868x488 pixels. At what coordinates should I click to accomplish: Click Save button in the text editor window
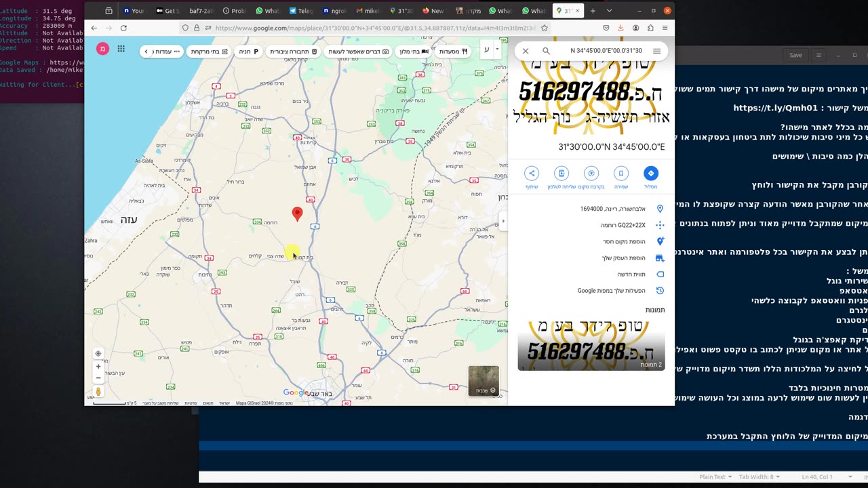[795, 55]
